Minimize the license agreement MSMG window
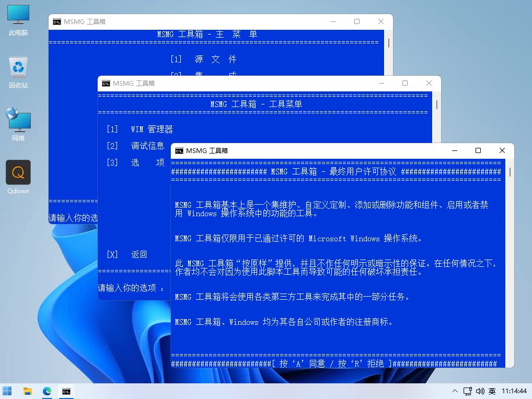The height and width of the screenshot is (399, 532). point(455,150)
